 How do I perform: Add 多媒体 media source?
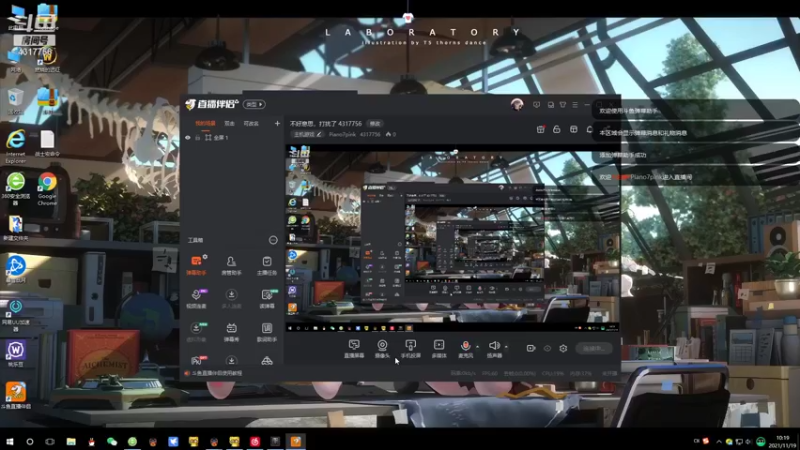click(x=439, y=349)
